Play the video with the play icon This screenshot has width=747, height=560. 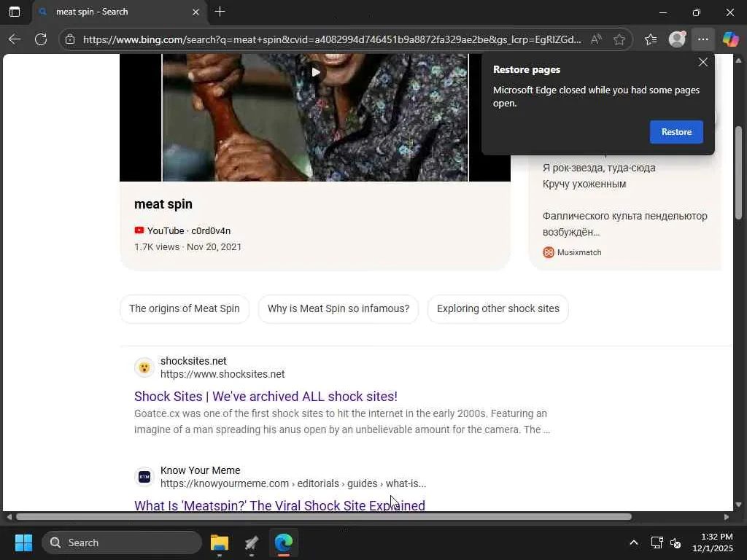tap(315, 72)
